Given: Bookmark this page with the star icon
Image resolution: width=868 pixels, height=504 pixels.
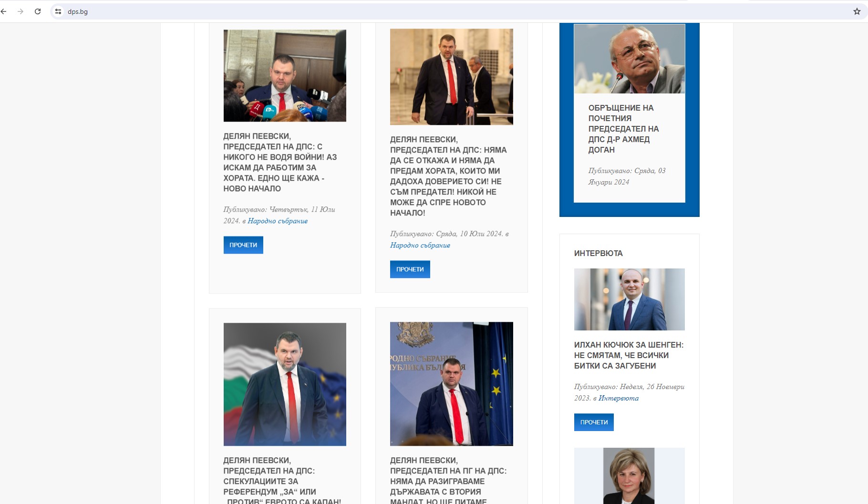Looking at the screenshot, I should [x=857, y=11].
